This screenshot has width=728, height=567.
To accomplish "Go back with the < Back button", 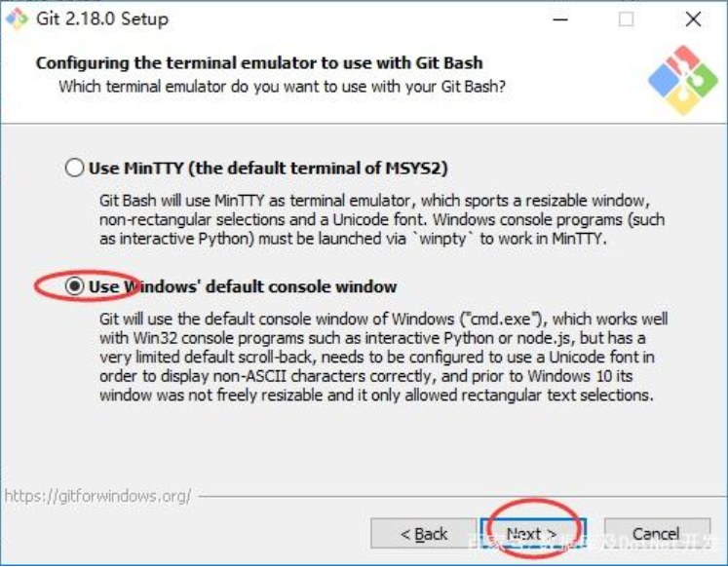I will [423, 534].
